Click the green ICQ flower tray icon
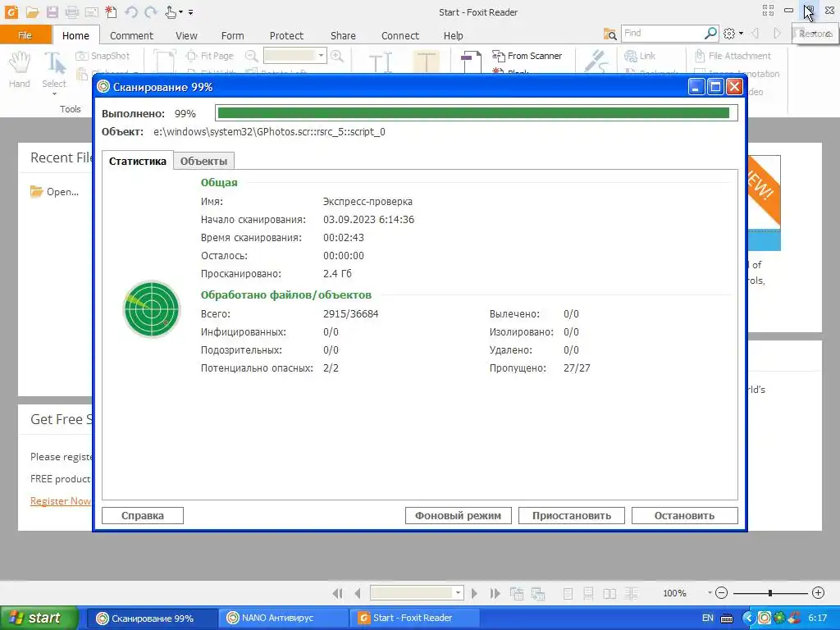The image size is (840, 630). tap(779, 618)
